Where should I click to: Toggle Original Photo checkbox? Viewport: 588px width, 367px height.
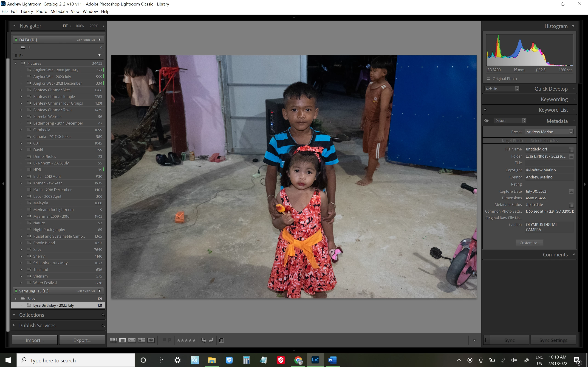coord(488,79)
